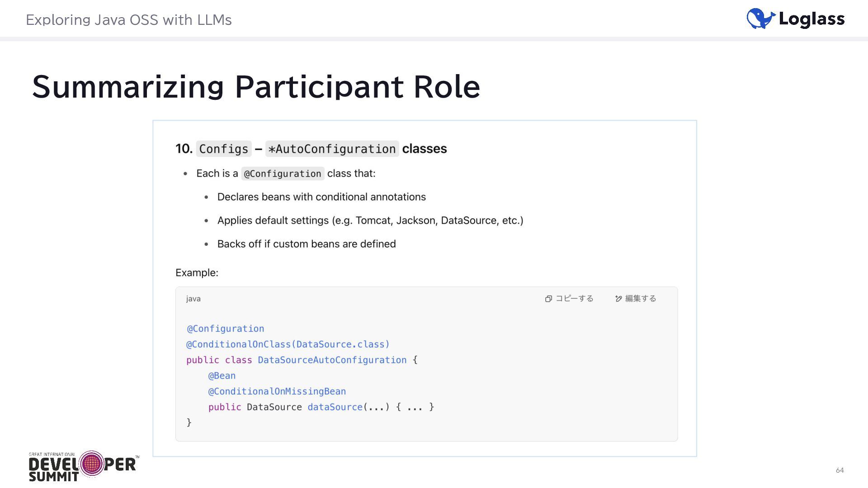Click the slide title Summarizing Participant Role
This screenshot has height=488, width=868.
(x=256, y=86)
